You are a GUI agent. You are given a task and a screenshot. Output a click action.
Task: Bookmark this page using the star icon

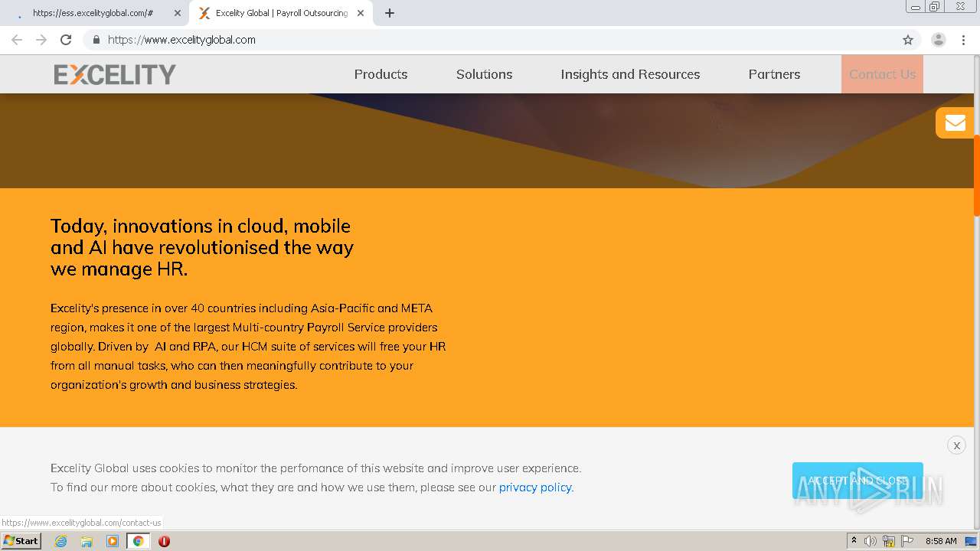pyautogui.click(x=908, y=40)
